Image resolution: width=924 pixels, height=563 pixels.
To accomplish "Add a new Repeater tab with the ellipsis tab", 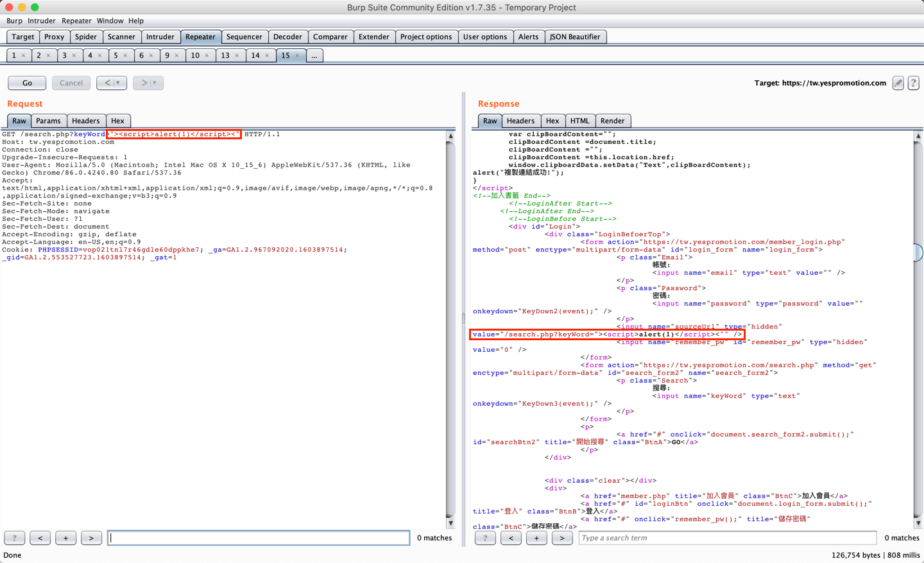I will click(x=314, y=56).
